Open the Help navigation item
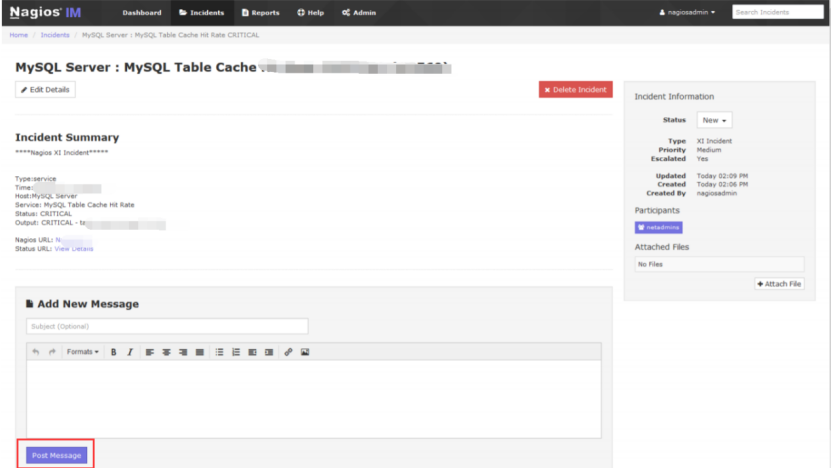 click(311, 13)
